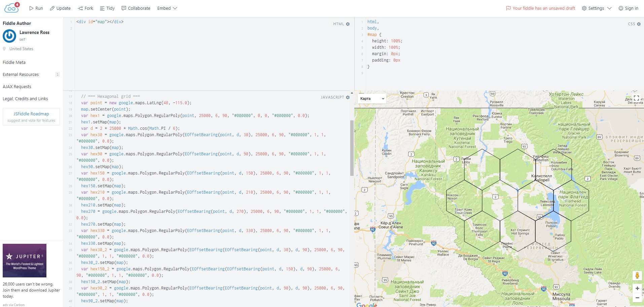Click the JSFiddle cloud logo
The image size is (644, 307).
pos(12,7)
